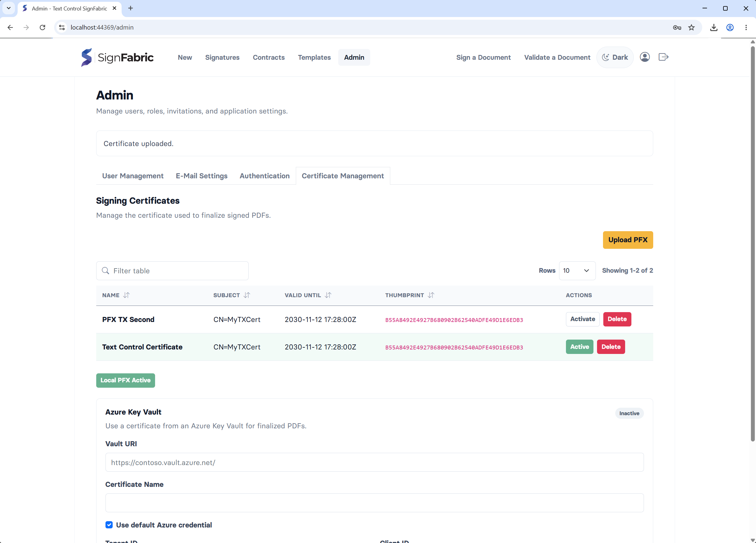
Task: Click the SignFabric logo
Action: tap(117, 57)
